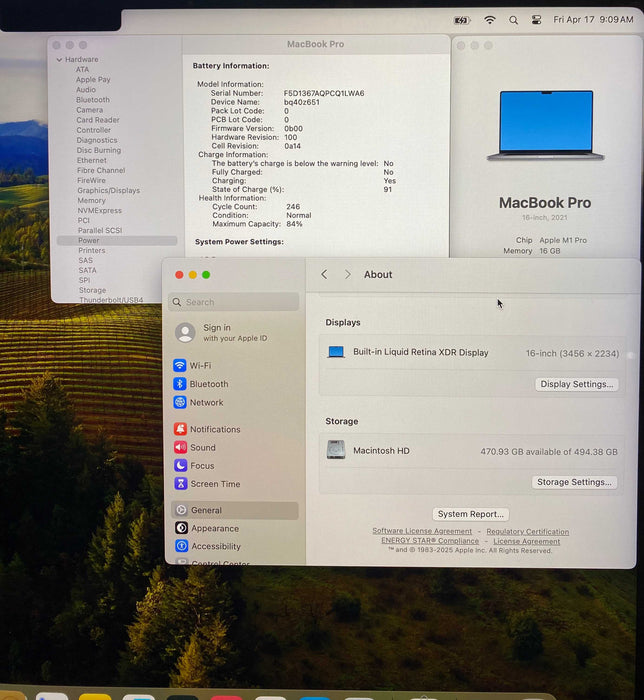The image size is (644, 700).
Task: Select Fibre Channel in the System Information sidebar
Action: click(x=101, y=170)
